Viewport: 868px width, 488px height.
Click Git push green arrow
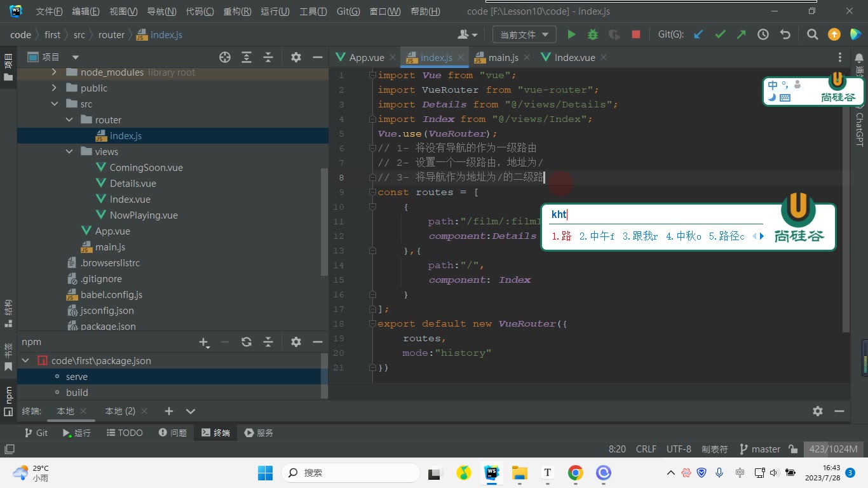coord(741,34)
